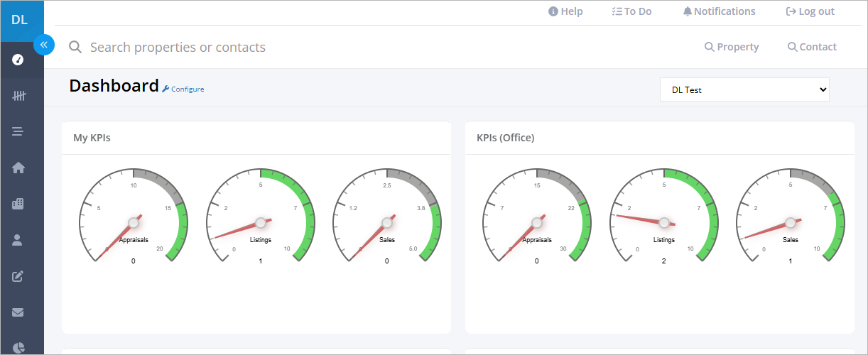The image size is (868, 355).
Task: Select the Contact search option
Action: (x=812, y=47)
